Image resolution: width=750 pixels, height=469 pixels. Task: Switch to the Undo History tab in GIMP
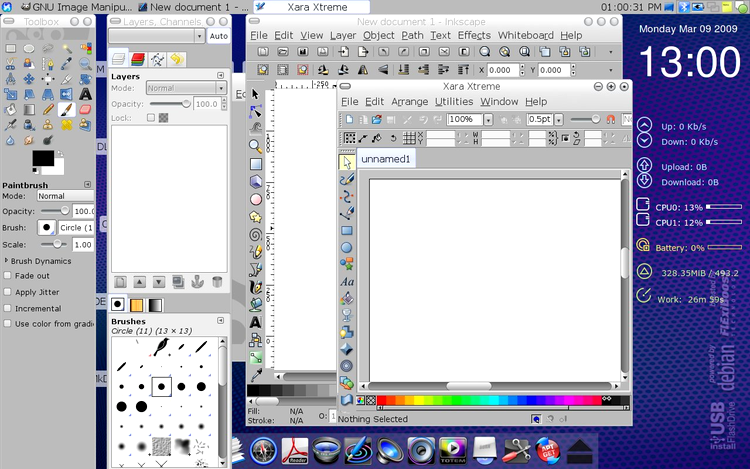point(177,59)
